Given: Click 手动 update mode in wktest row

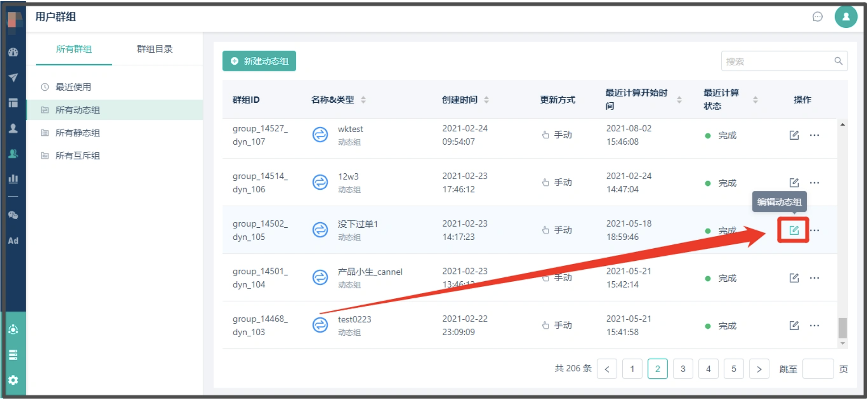Looking at the screenshot, I should point(563,135).
